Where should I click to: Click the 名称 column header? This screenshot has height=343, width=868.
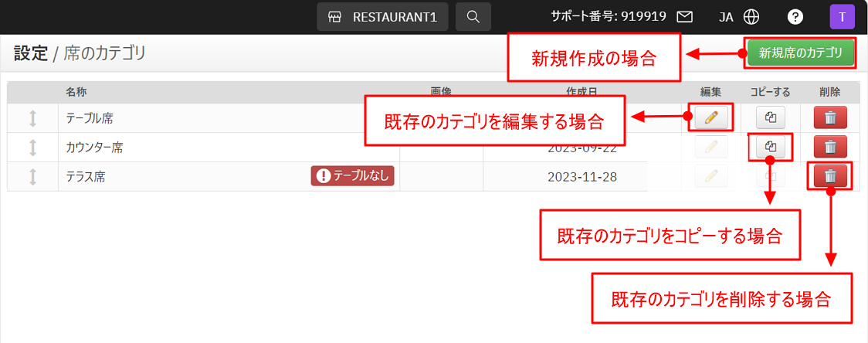click(76, 92)
